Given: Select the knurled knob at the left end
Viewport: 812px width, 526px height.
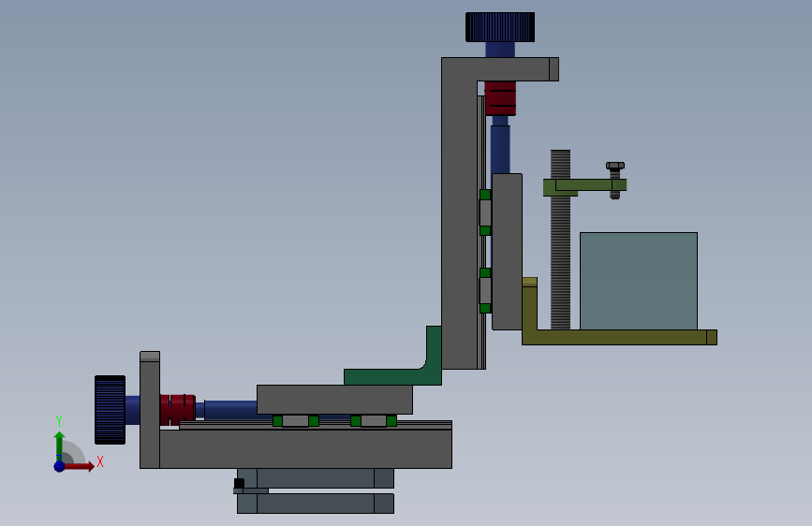Looking at the screenshot, I should [110, 410].
